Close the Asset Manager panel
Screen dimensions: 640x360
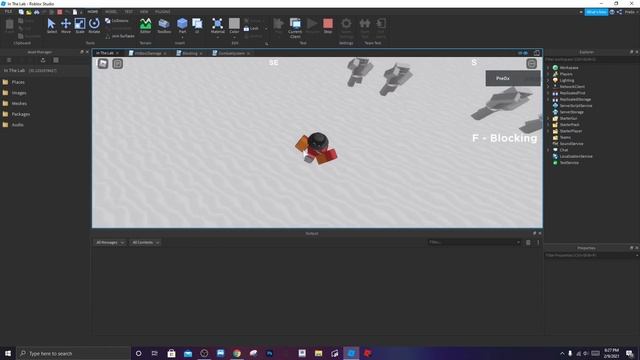(87, 52)
